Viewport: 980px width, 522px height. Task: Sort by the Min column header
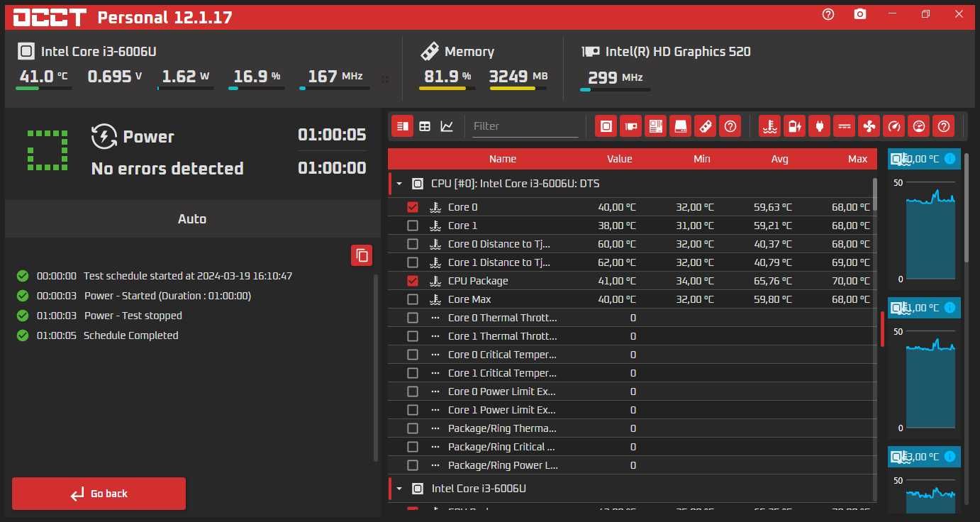point(702,159)
